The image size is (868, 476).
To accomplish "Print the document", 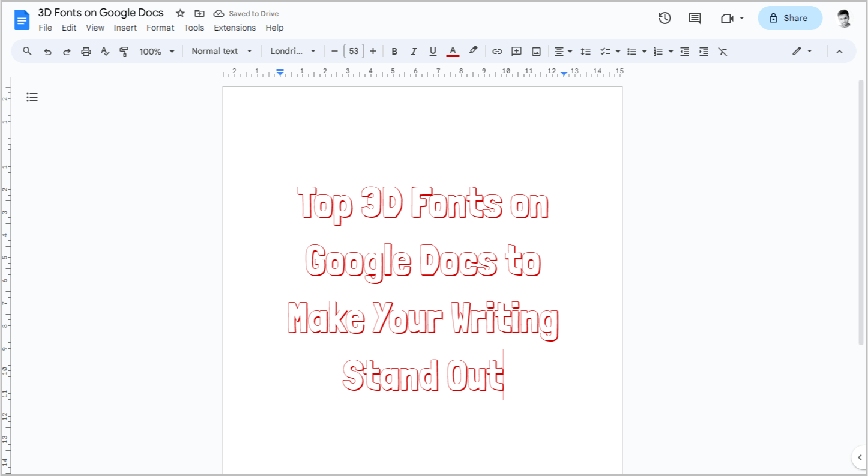I will pyautogui.click(x=86, y=52).
